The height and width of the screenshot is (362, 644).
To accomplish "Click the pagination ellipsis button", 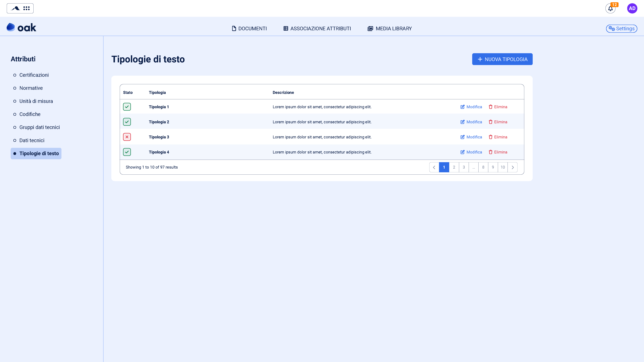I will pyautogui.click(x=474, y=167).
